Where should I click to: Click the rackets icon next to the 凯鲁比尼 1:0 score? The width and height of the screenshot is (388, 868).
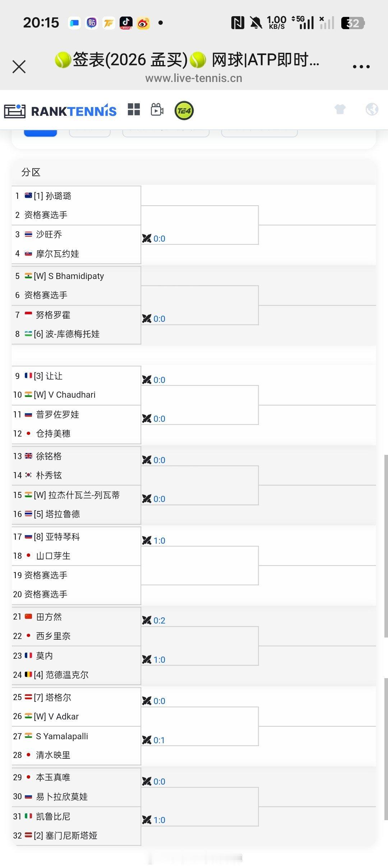(x=147, y=820)
